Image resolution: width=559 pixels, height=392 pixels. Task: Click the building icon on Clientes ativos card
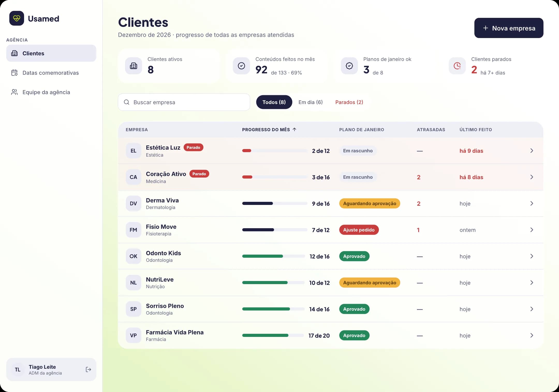coord(134,66)
